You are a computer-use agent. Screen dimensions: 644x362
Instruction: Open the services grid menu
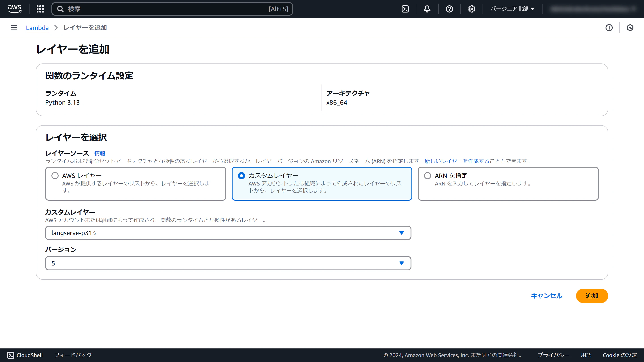pyautogui.click(x=40, y=9)
